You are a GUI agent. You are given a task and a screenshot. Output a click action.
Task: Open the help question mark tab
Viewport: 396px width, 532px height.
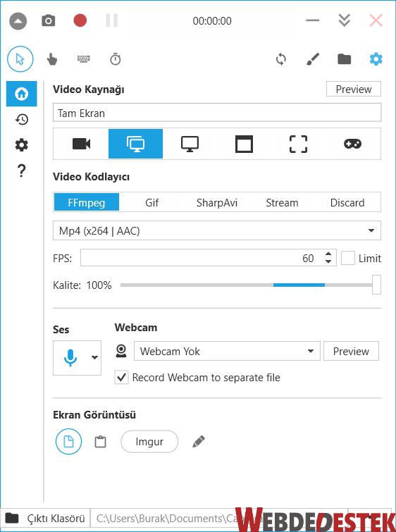tap(21, 171)
